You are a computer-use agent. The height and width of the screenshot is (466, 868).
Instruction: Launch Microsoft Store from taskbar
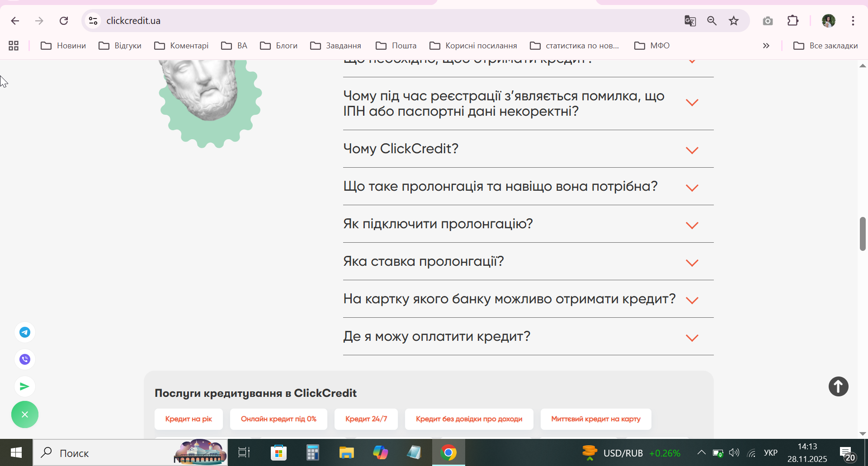[278, 452]
